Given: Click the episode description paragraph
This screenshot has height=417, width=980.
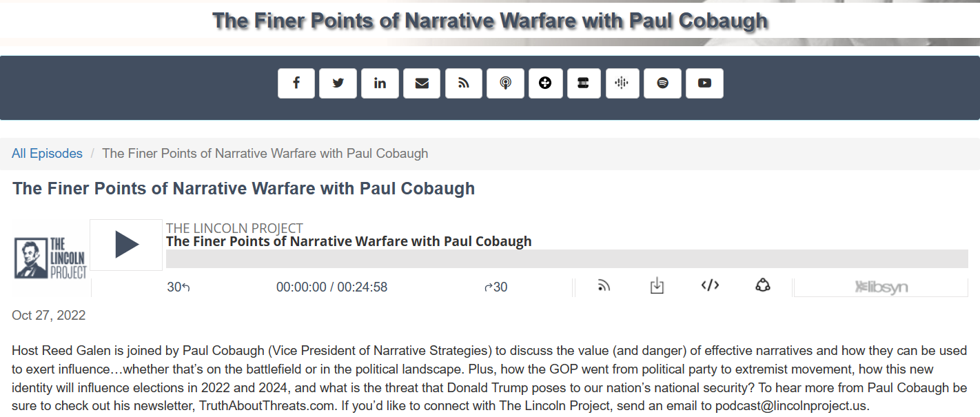Looking at the screenshot, I should point(489,378).
